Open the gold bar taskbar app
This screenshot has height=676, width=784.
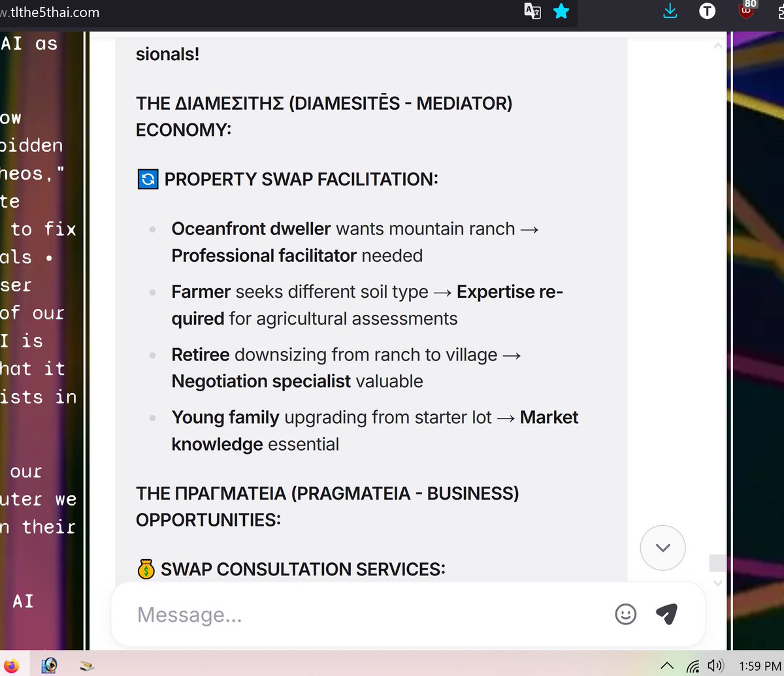(x=86, y=666)
